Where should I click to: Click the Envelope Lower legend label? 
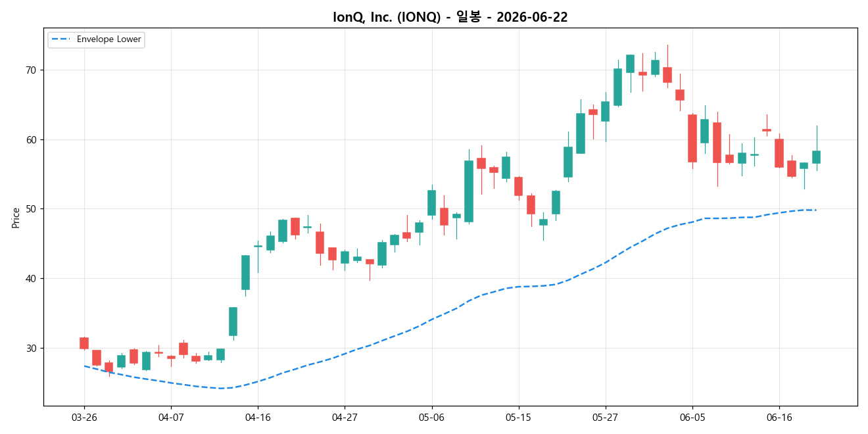click(x=108, y=39)
